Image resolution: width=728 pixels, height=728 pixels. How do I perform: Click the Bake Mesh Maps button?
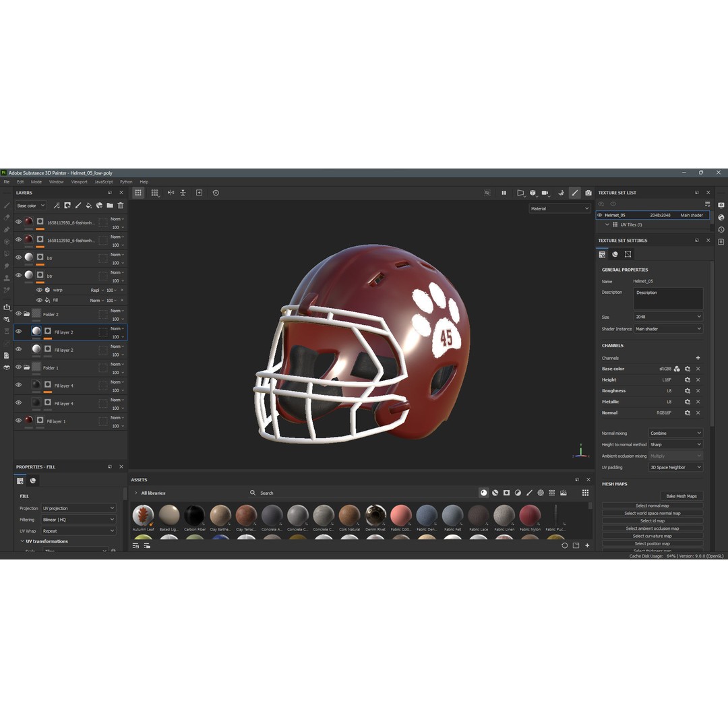(681, 496)
